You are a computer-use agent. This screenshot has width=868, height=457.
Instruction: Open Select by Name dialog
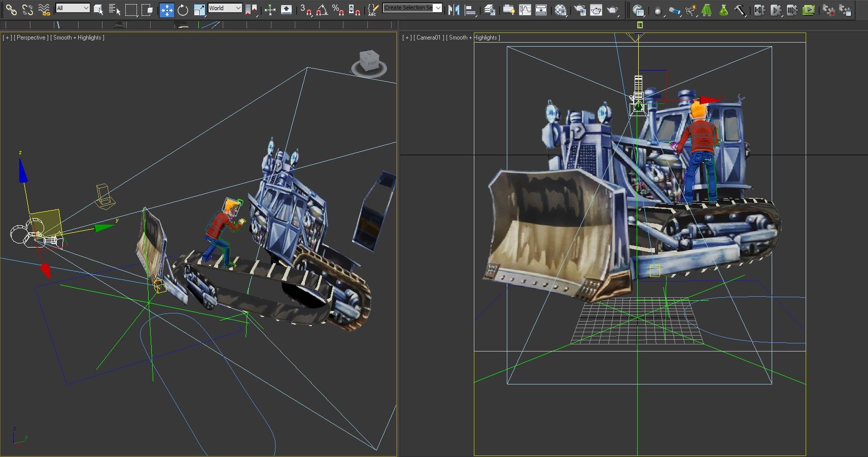click(115, 10)
